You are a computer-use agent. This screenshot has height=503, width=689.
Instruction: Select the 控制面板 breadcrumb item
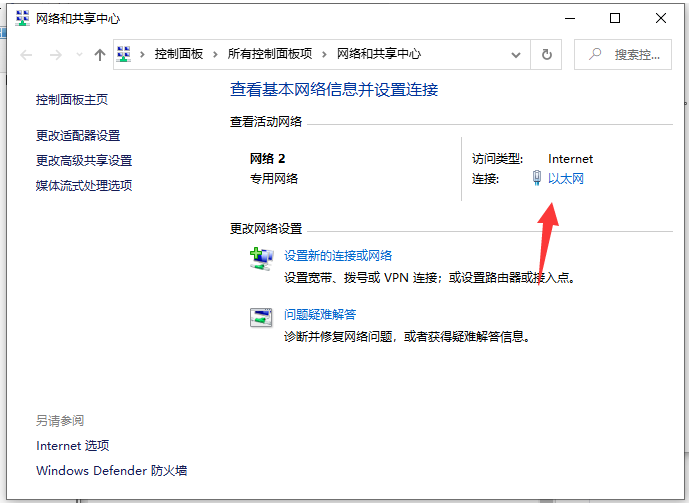179,54
